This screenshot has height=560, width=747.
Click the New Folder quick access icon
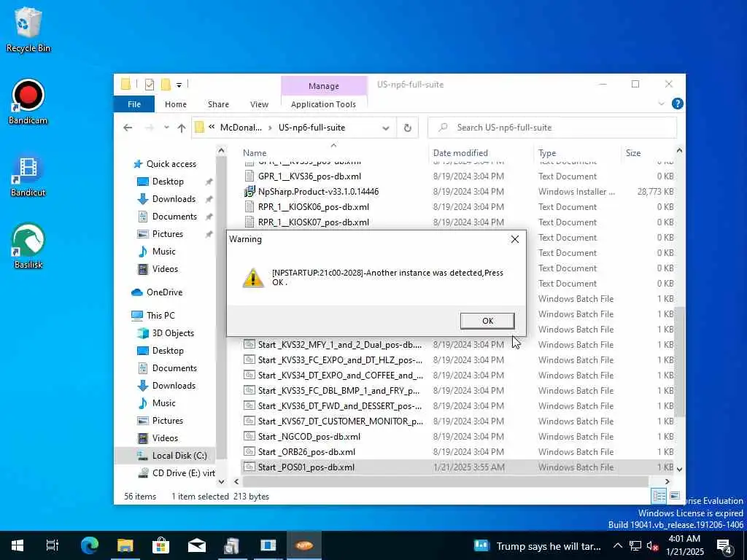tap(166, 85)
